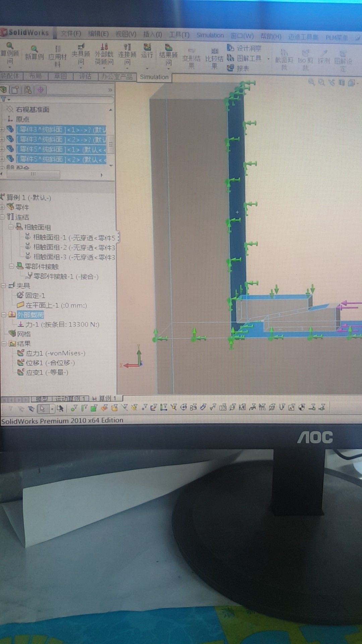Open the feature tree filter dropdown

point(5,99)
